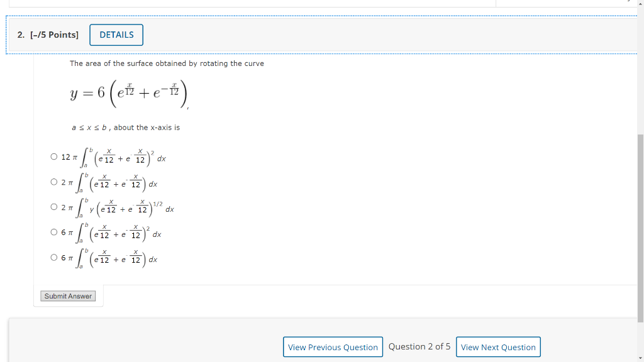
Task: Open the DETAILS dialog for question 2
Action: pos(116,35)
